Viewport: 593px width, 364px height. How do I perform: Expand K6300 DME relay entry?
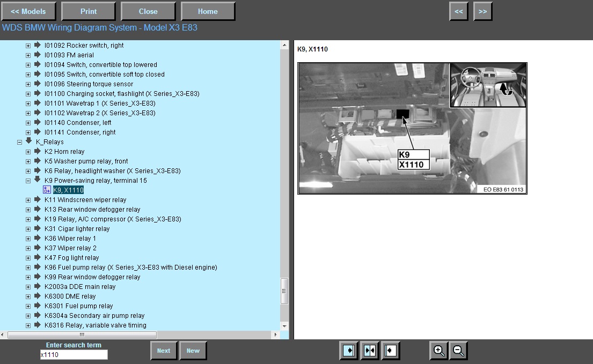tap(28, 296)
